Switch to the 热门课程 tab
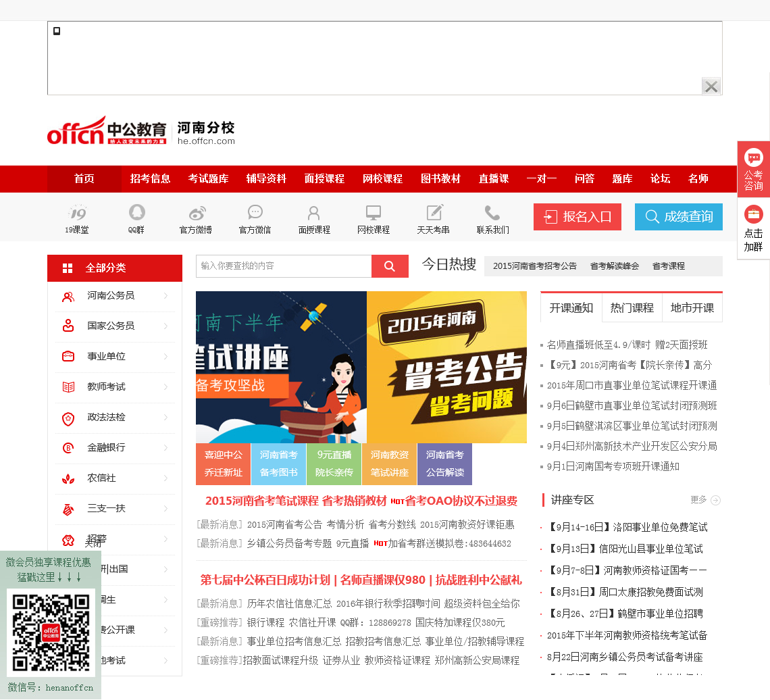The image size is (770, 700). point(632,308)
